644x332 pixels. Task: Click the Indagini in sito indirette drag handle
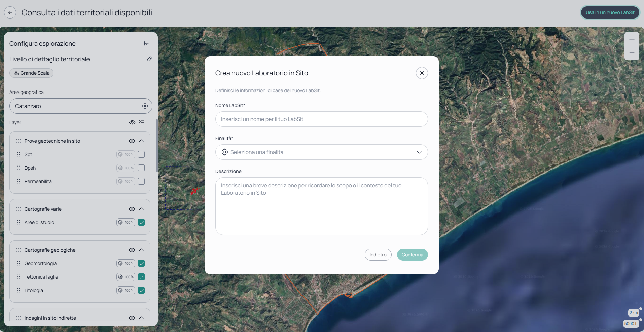pyautogui.click(x=19, y=318)
